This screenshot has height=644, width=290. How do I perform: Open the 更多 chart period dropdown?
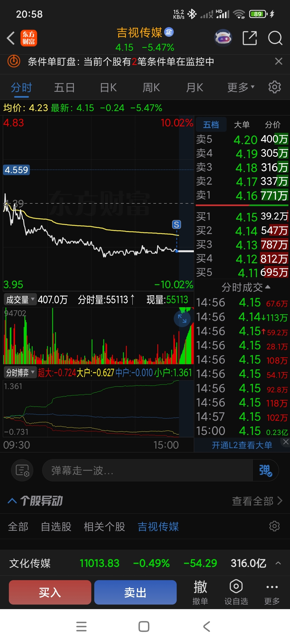(241, 87)
